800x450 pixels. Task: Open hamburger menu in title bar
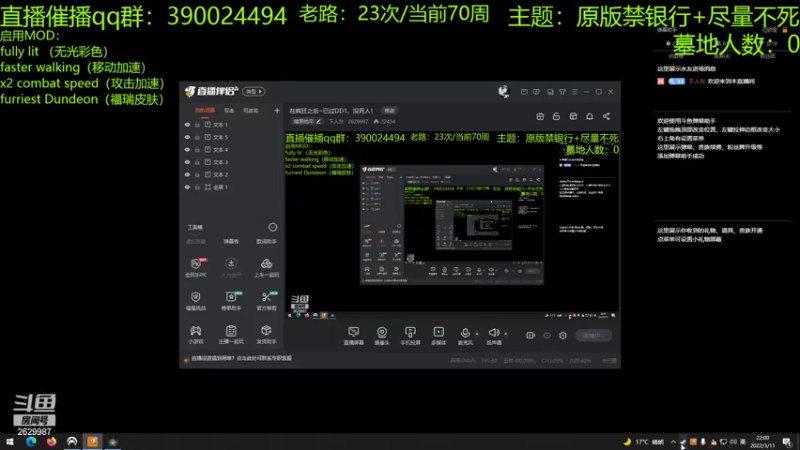574,92
